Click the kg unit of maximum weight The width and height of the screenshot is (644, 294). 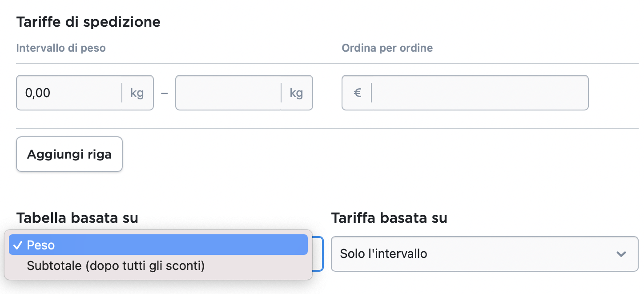point(296,93)
